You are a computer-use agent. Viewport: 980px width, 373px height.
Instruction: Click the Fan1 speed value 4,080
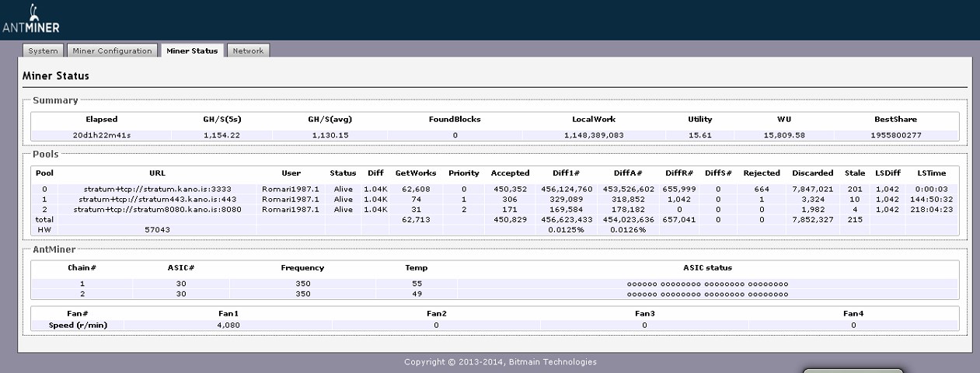(x=228, y=325)
